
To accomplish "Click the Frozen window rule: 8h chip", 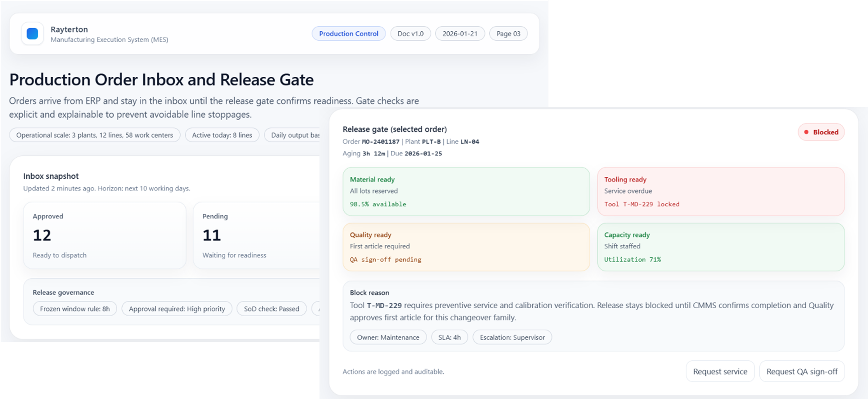I will point(75,309).
